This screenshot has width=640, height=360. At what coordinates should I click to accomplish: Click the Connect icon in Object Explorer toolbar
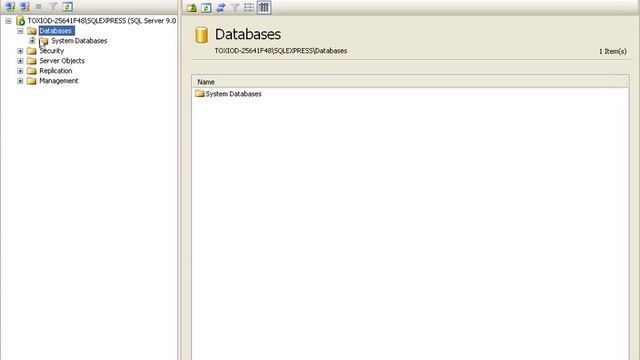pyautogui.click(x=10, y=7)
